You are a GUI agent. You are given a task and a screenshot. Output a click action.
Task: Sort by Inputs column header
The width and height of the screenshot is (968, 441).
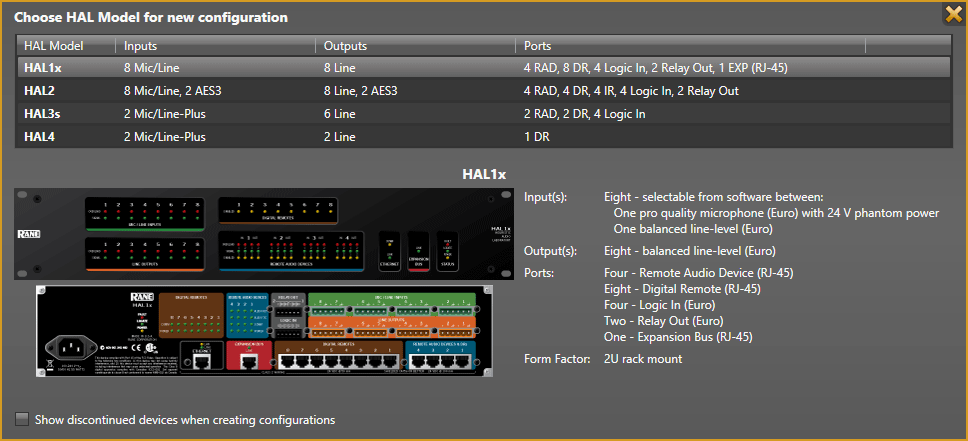(x=215, y=46)
